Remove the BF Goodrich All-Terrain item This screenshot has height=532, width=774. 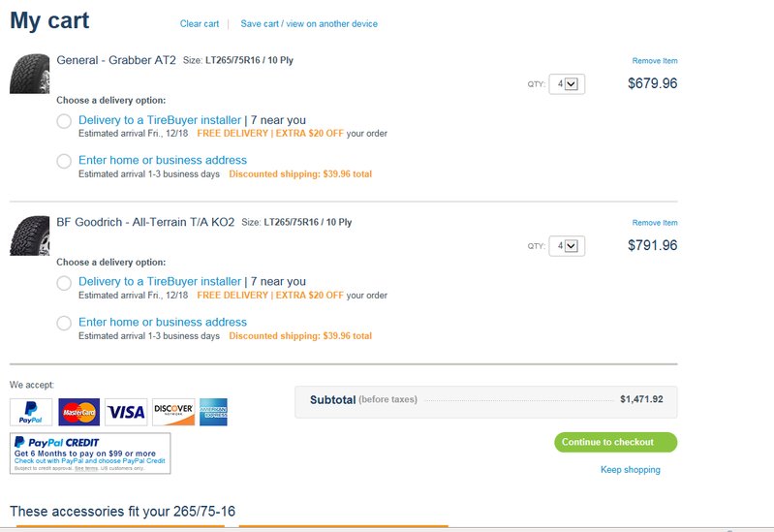tap(655, 223)
